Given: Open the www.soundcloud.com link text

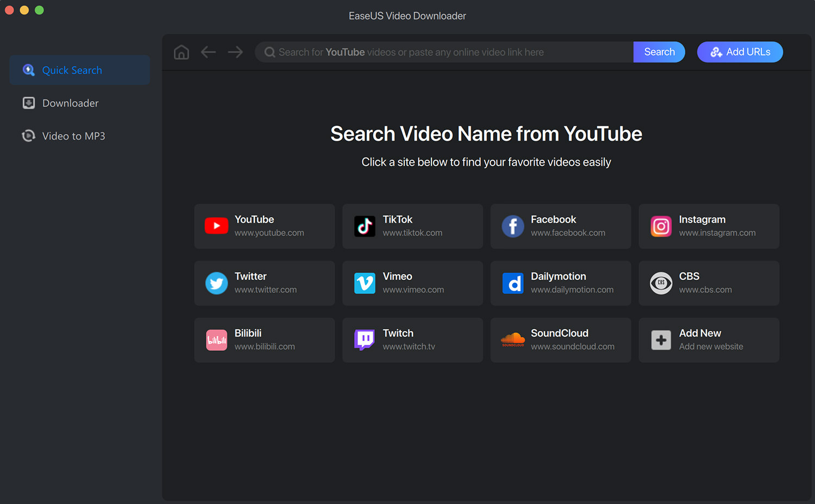Looking at the screenshot, I should pos(573,346).
